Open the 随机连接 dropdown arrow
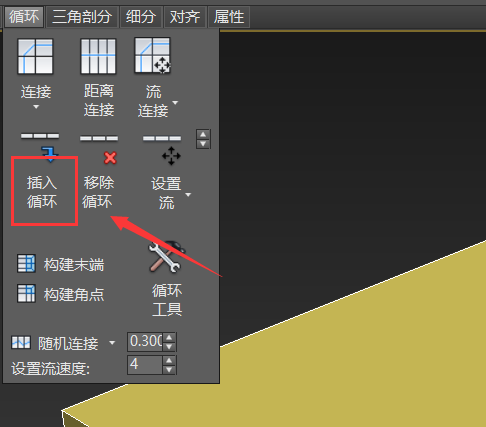486x427 pixels. [x=112, y=343]
